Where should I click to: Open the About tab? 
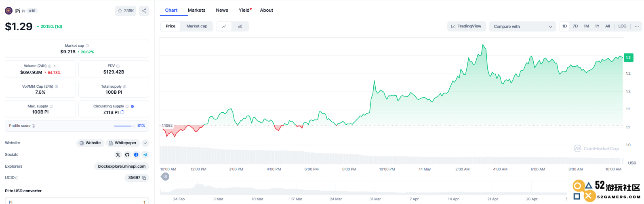click(267, 10)
